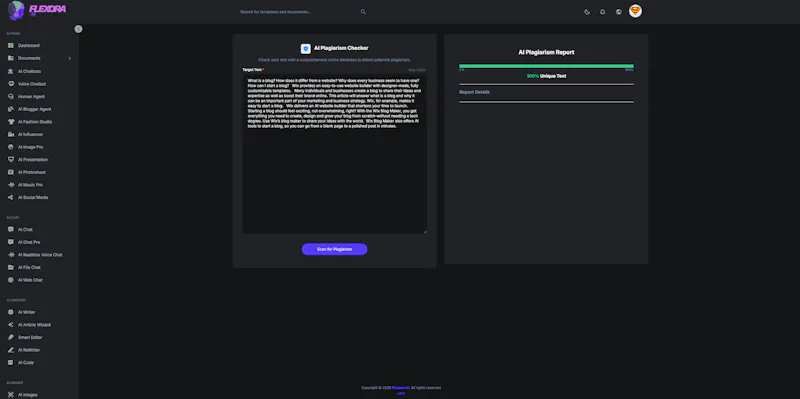
Task: Click the AI Music Pro waveform icon
Action: [x=11, y=185]
